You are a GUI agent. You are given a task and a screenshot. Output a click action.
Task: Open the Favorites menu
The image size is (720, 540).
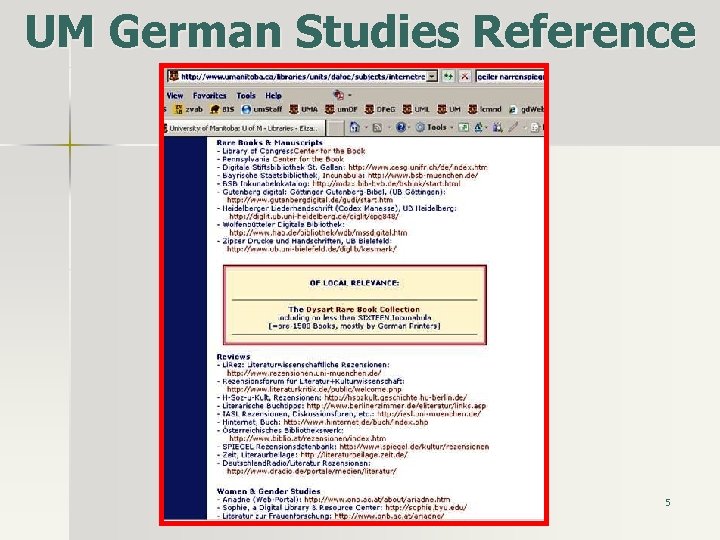pos(209,96)
